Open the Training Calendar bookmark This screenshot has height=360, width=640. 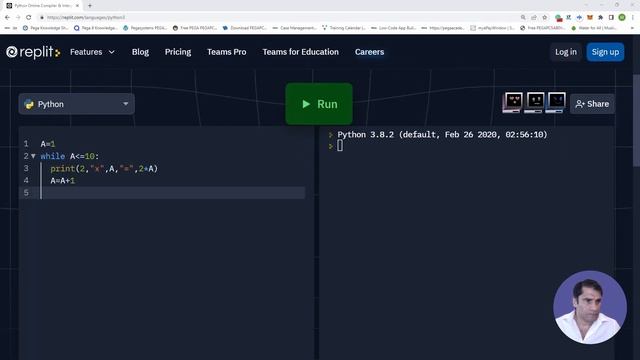pos(344,28)
